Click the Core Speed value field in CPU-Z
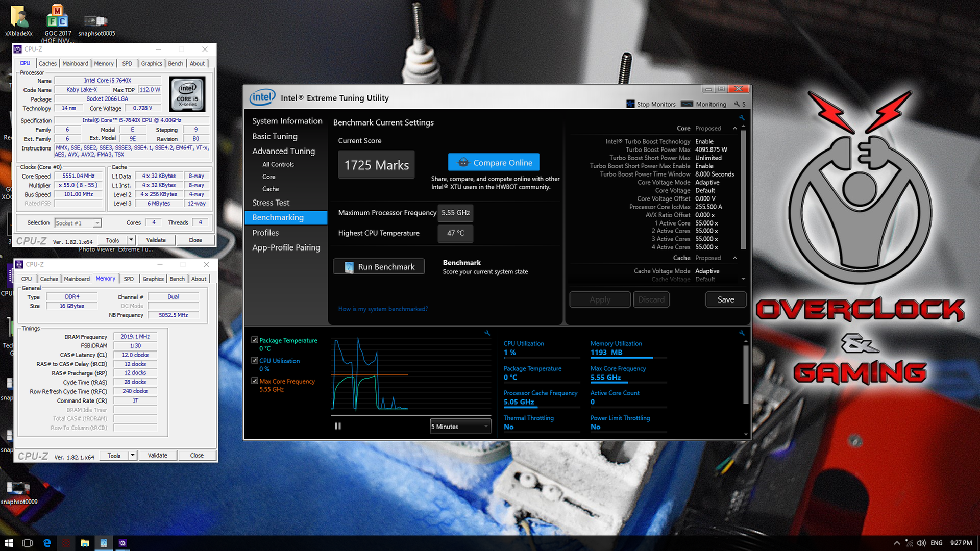This screenshot has width=980, height=551. coord(79,176)
